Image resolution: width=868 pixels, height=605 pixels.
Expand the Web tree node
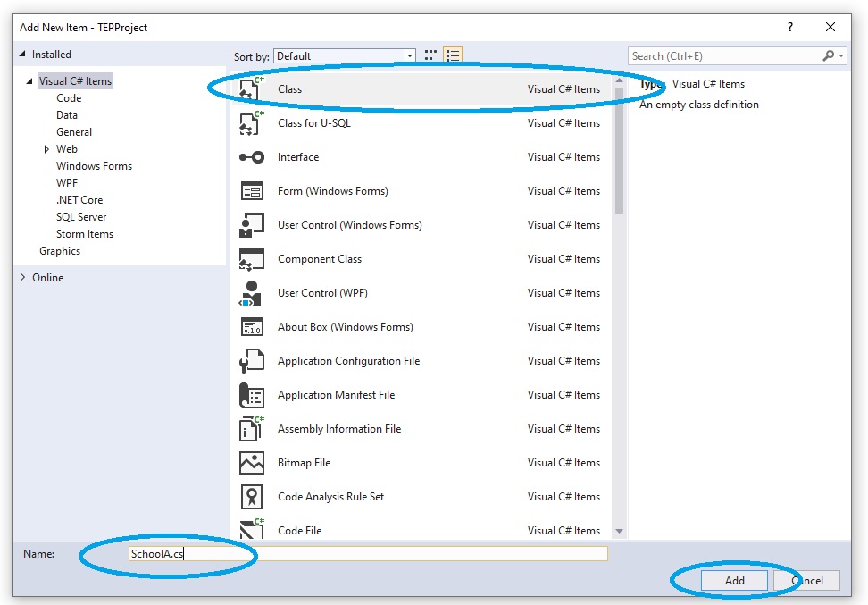[x=46, y=148]
